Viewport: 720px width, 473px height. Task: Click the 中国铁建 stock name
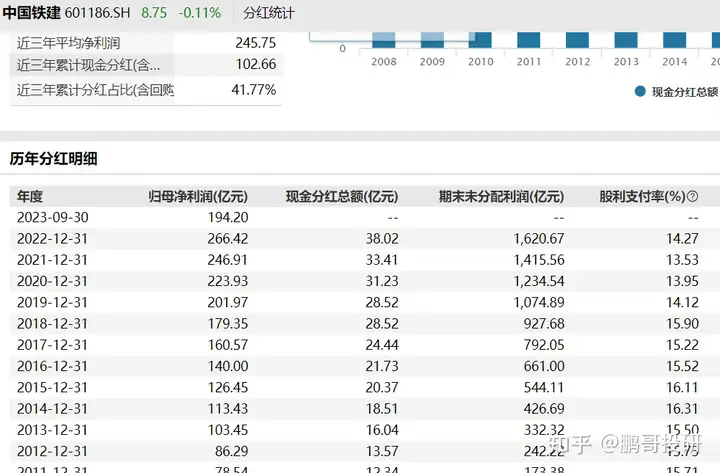31,12
